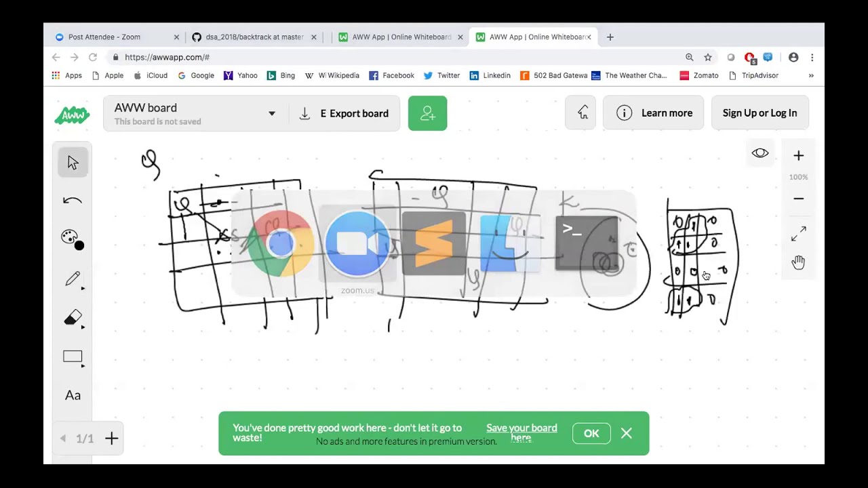Open the Facebook bookmark
Screen dimensions: 868x488
click(x=391, y=76)
